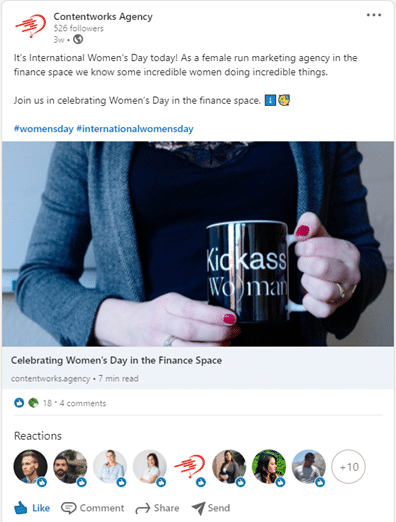This screenshot has height=522, width=396.
Task: Click the Contentworks Agency red logo avatar
Action: tap(30, 26)
